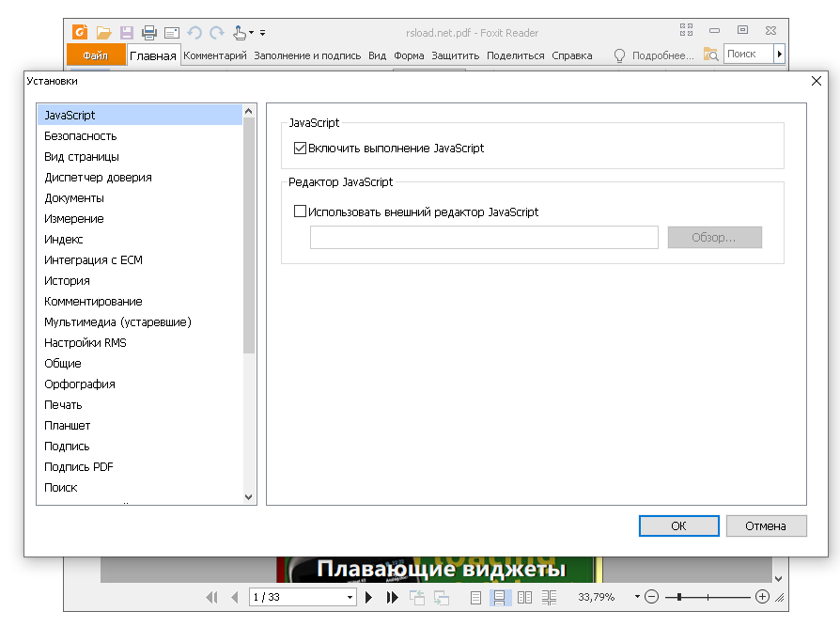The width and height of the screenshot is (840, 627).
Task: Toggle the full-screen ribbon icon in the title bar
Action: click(686, 30)
